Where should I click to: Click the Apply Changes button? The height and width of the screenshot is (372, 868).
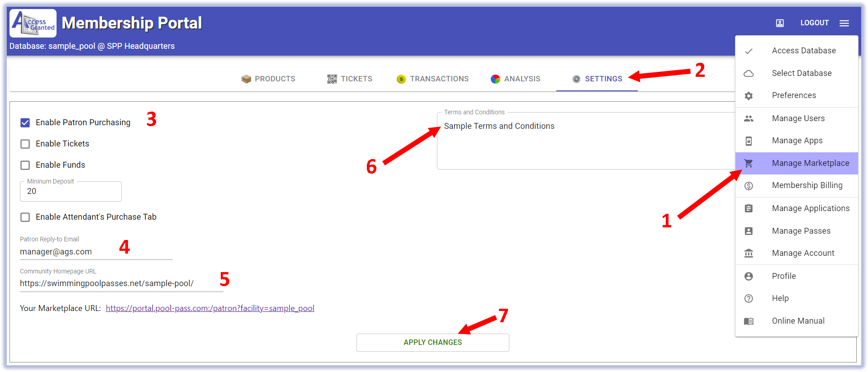pyautogui.click(x=433, y=343)
